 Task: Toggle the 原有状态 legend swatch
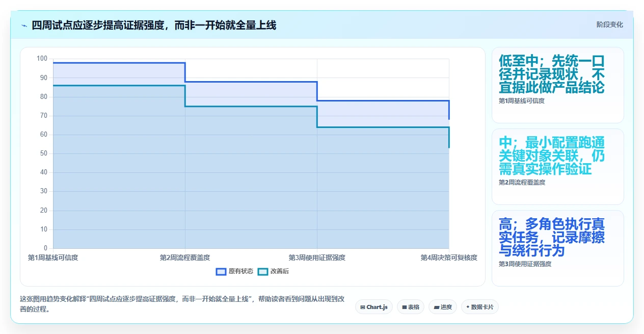[221, 271]
